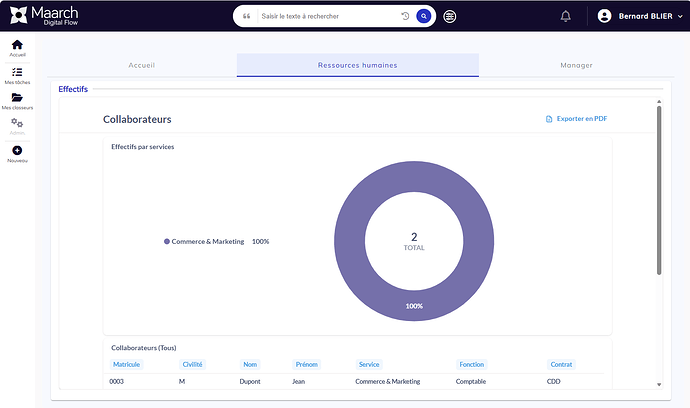This screenshot has width=690, height=408.
Task: Select the Ressources humaines tab
Action: click(x=357, y=65)
